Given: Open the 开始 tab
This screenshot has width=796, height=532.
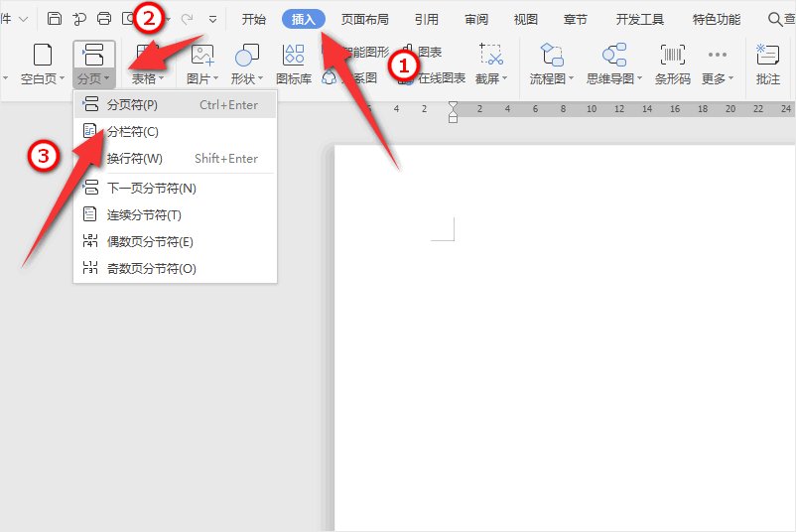Looking at the screenshot, I should [x=254, y=19].
